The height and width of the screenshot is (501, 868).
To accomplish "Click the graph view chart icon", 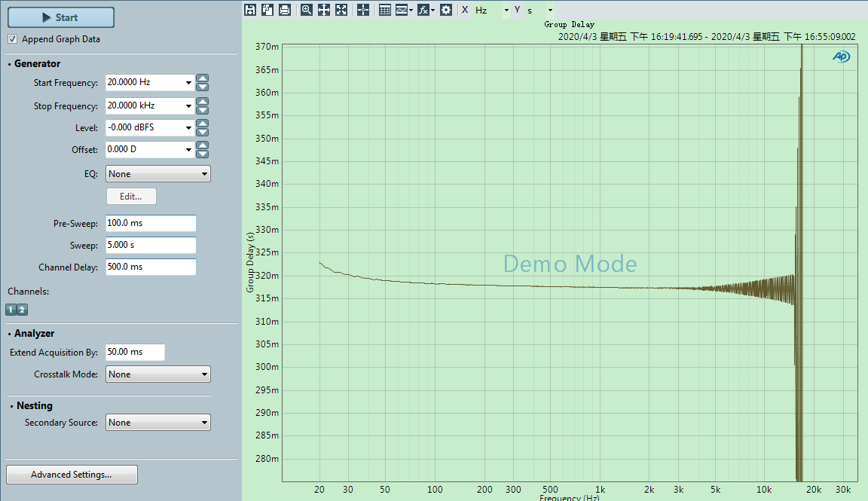I will click(402, 10).
